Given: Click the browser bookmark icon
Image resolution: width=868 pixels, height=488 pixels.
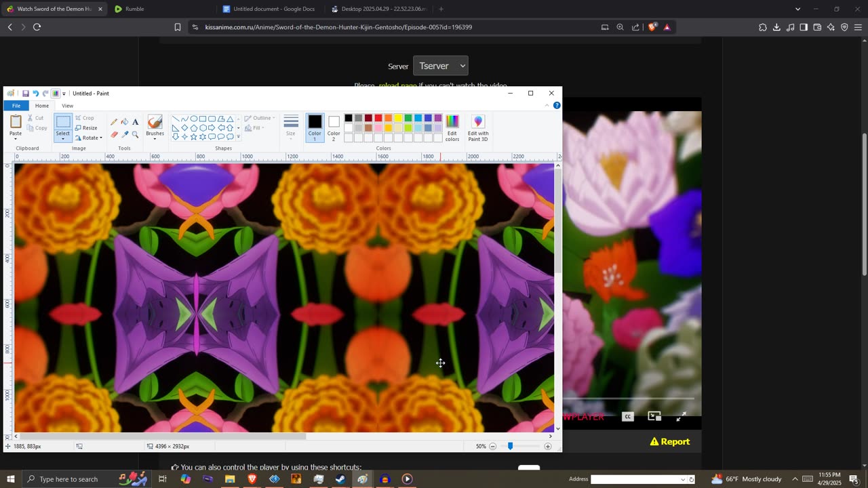Looking at the screenshot, I should (x=178, y=27).
